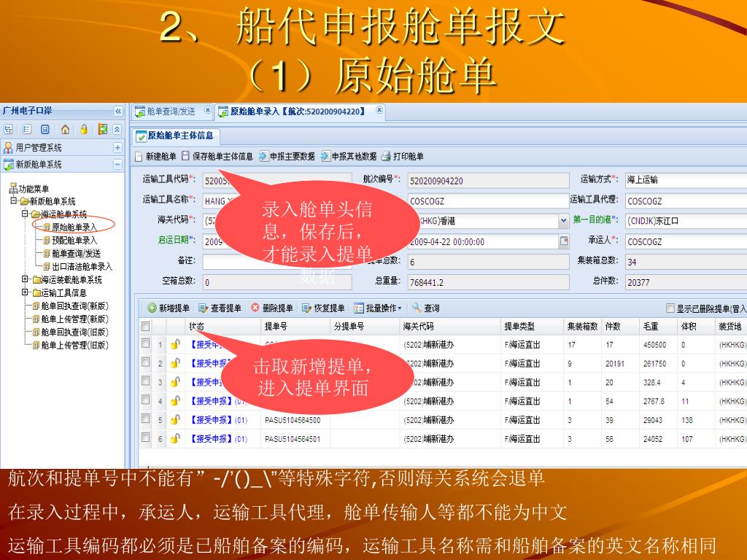Click the padlock icon in sidebar toolbar
The image size is (747, 560).
(x=84, y=130)
